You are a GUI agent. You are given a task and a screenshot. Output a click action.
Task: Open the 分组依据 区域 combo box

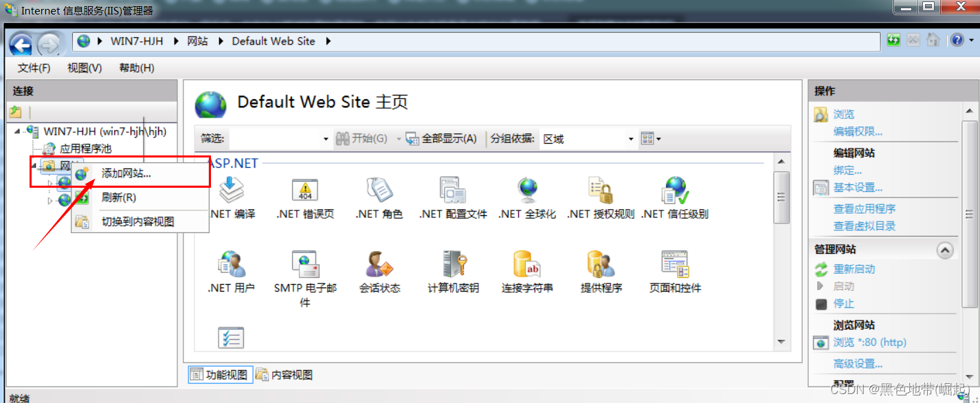588,139
